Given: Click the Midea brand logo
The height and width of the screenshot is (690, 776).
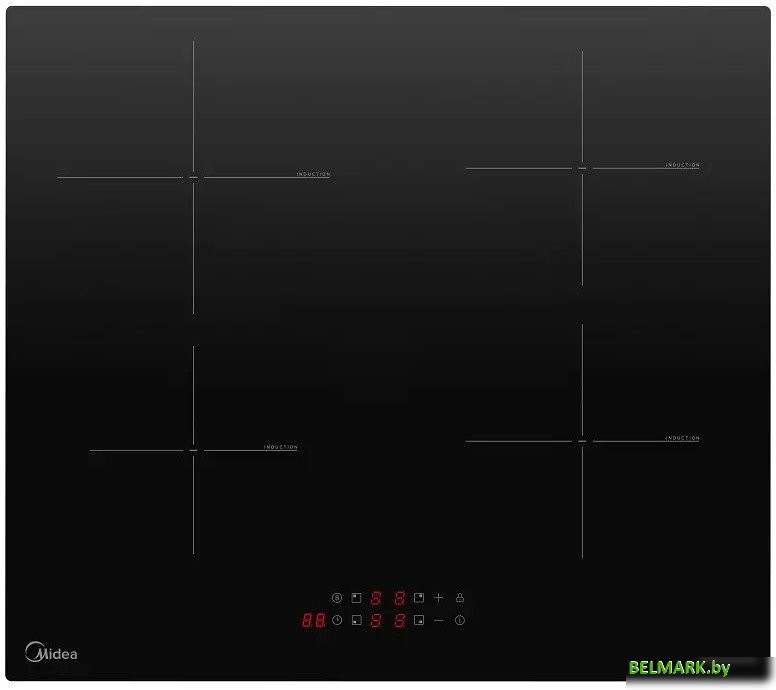Looking at the screenshot, I should click(50, 652).
